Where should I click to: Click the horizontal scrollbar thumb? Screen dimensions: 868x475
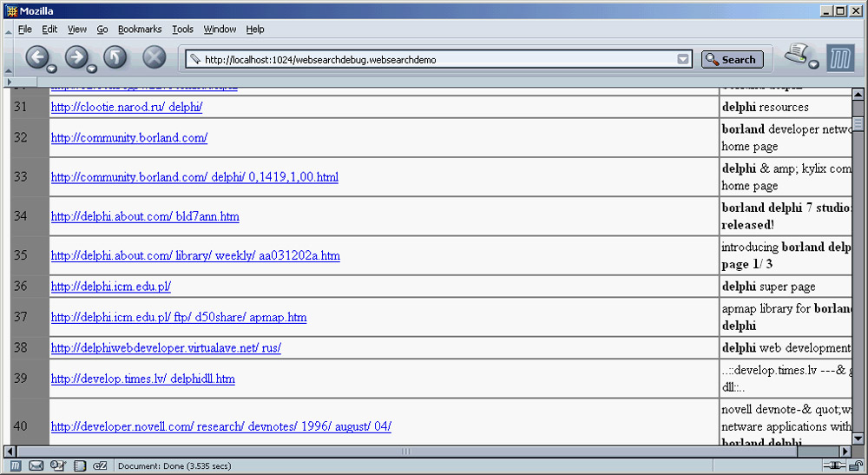click(405, 452)
